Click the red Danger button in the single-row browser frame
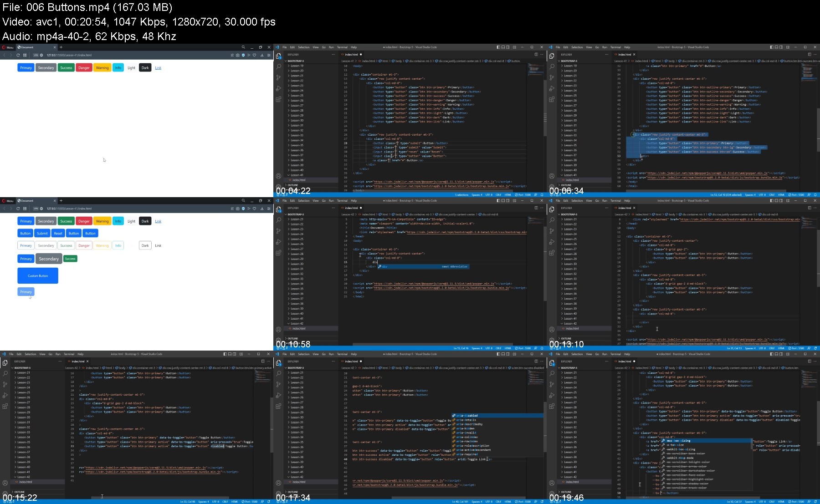 [84, 68]
